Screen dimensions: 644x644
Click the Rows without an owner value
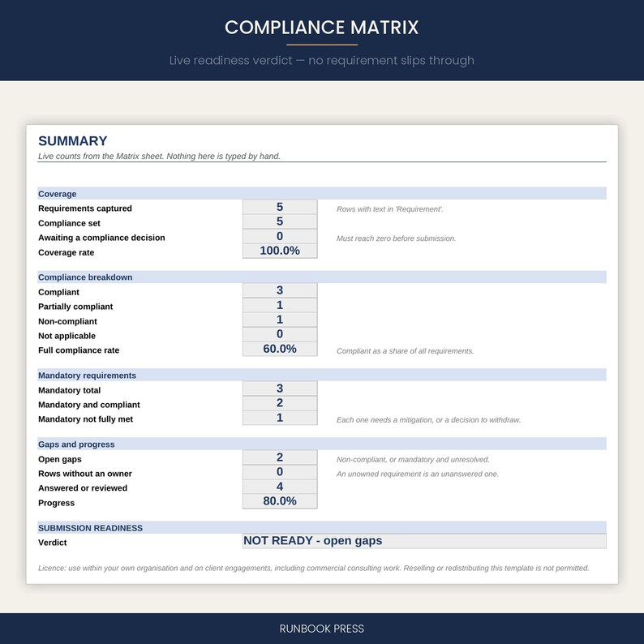pyautogui.click(x=280, y=472)
